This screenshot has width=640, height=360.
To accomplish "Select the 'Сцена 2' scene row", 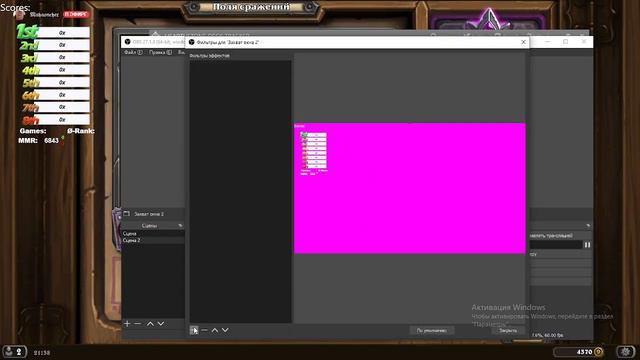I will click(153, 240).
